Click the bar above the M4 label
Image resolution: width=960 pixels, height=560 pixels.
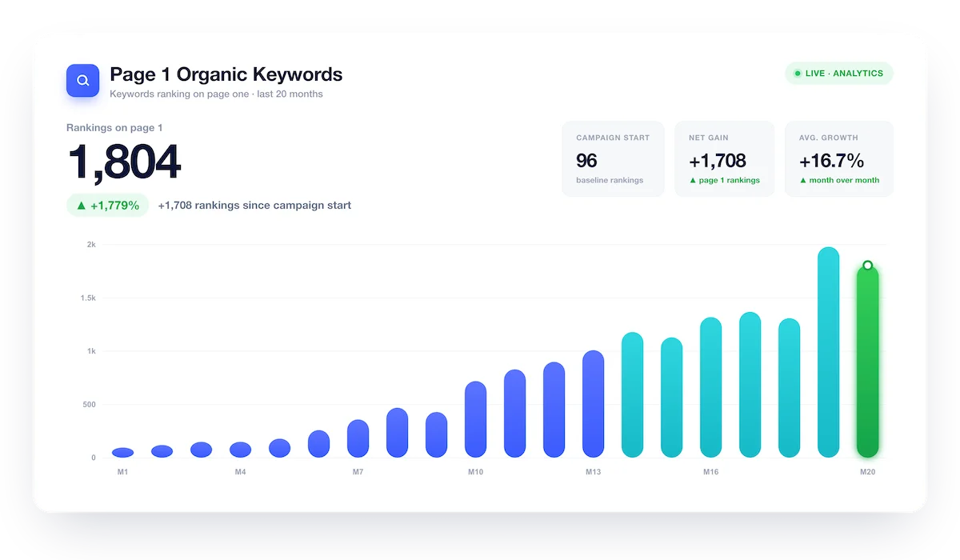tap(241, 450)
